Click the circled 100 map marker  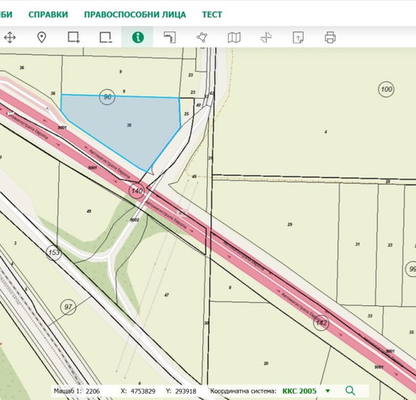[386, 89]
